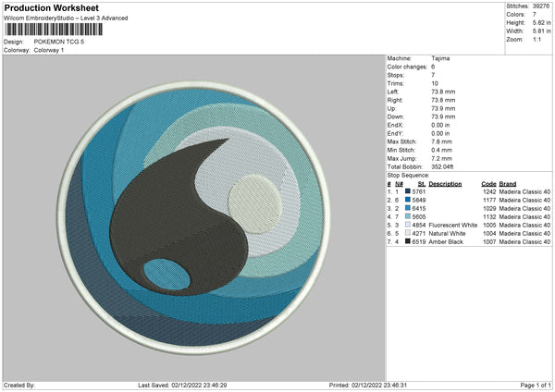Click the Min Stitch value 0.4 mm
This screenshot has width=555, height=392.
442,150
